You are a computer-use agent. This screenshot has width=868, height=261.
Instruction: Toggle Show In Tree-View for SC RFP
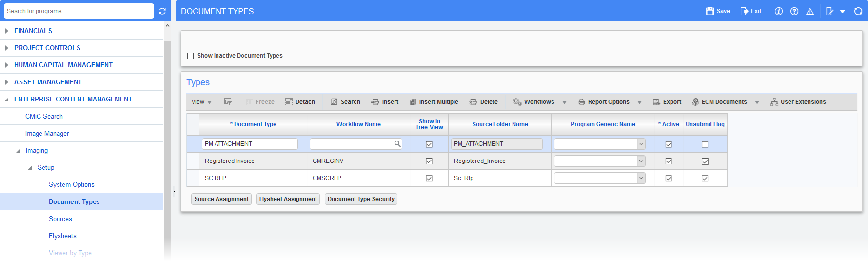click(429, 179)
